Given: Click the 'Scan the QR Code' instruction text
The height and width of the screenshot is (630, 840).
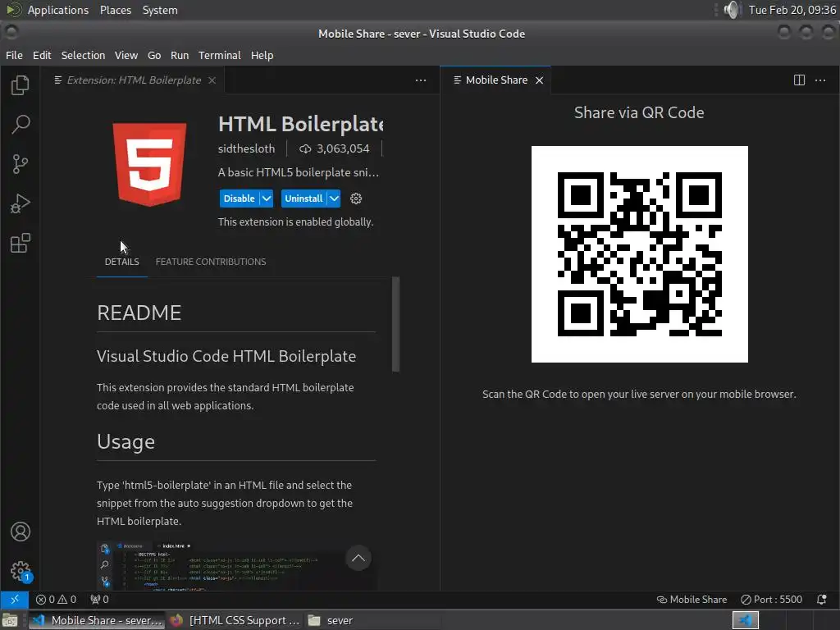Looking at the screenshot, I should (639, 394).
